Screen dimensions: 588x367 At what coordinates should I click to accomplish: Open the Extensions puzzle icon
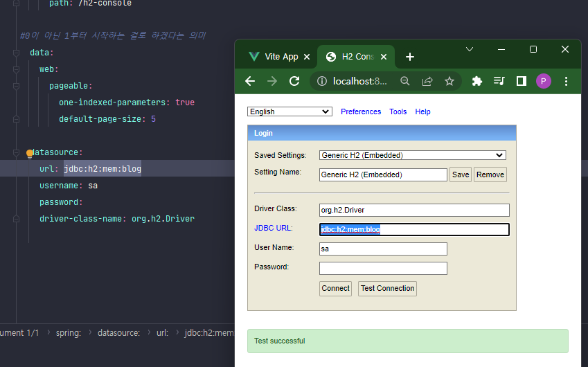point(476,81)
